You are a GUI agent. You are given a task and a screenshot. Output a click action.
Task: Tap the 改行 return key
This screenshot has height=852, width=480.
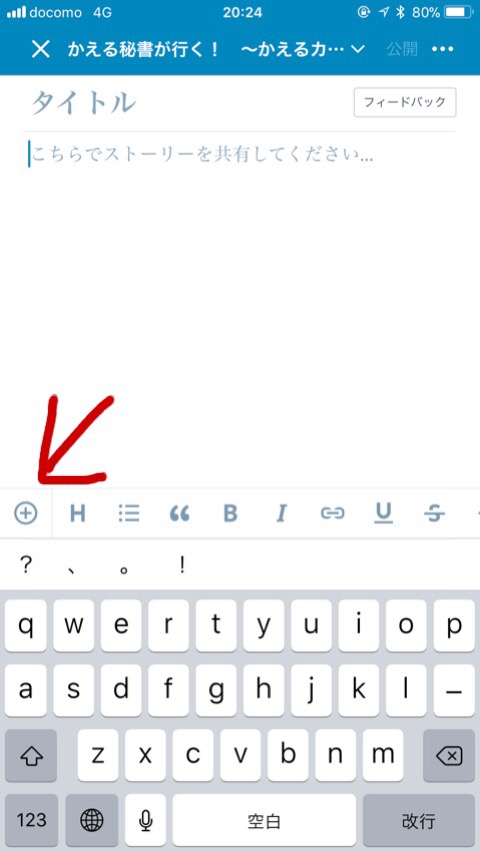(419, 820)
